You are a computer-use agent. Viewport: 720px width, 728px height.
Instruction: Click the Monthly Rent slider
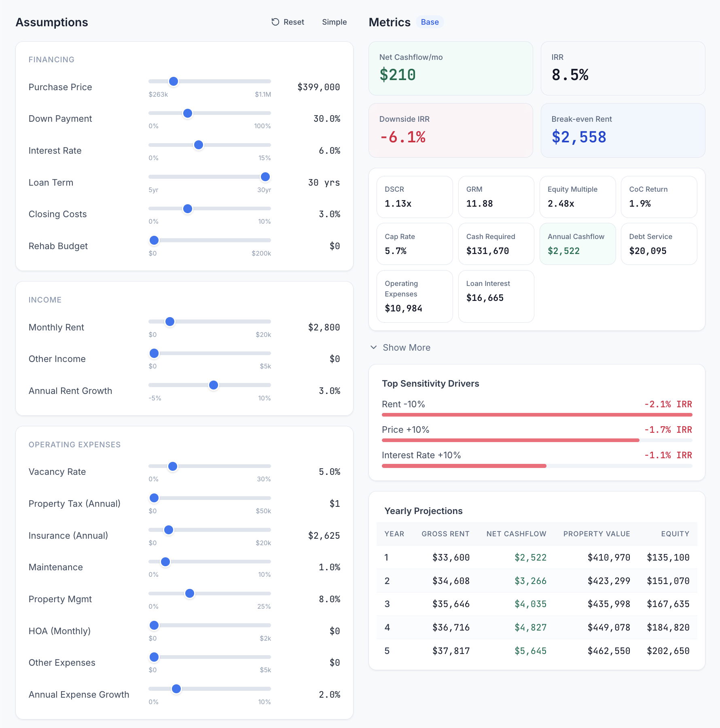(170, 322)
